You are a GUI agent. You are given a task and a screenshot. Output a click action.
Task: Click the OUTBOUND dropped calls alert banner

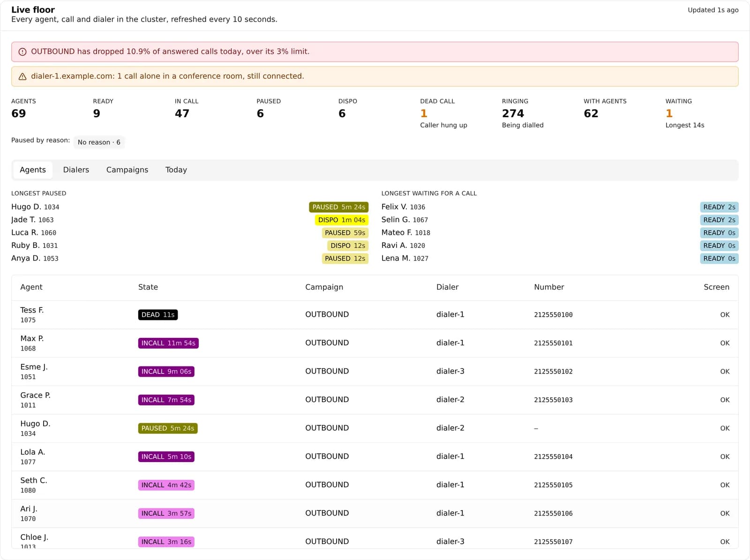tap(375, 52)
